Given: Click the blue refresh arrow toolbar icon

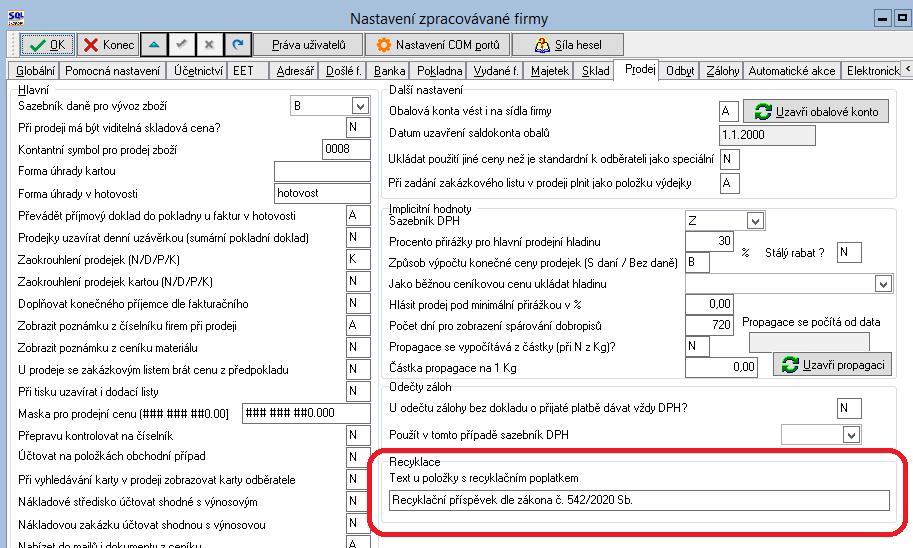Looking at the screenshot, I should (x=238, y=45).
